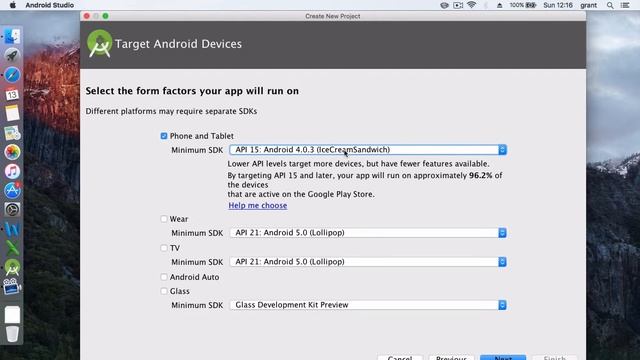The image size is (640, 360).
Task: Click Android Studio icon in dock
Action: pyautogui.click(x=12, y=268)
